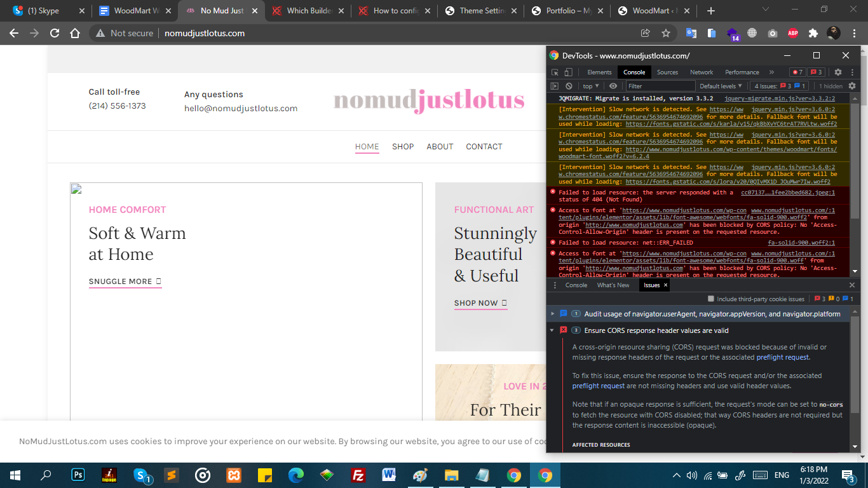Create a live expression using the eye icon
This screenshot has height=488, width=868.
[x=613, y=86]
